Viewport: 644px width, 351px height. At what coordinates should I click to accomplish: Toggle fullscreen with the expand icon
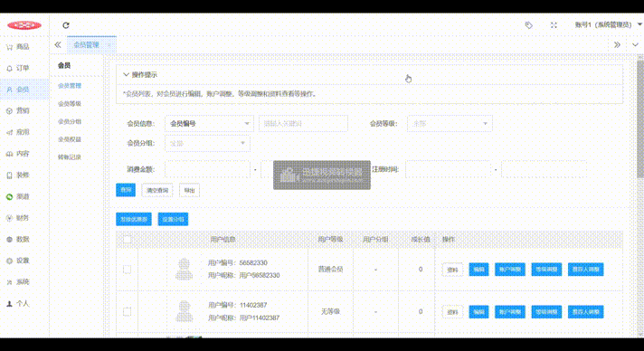(554, 25)
